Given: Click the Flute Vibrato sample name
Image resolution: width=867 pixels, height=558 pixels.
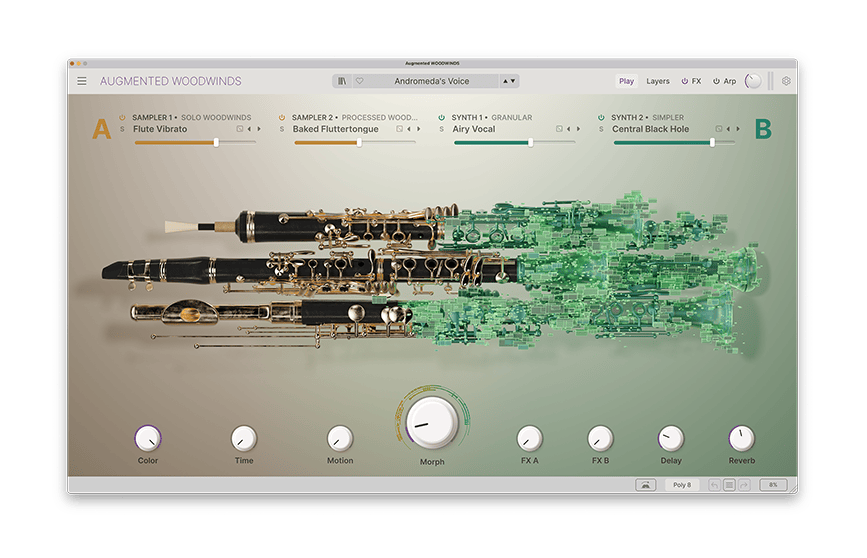Looking at the screenshot, I should click(160, 129).
